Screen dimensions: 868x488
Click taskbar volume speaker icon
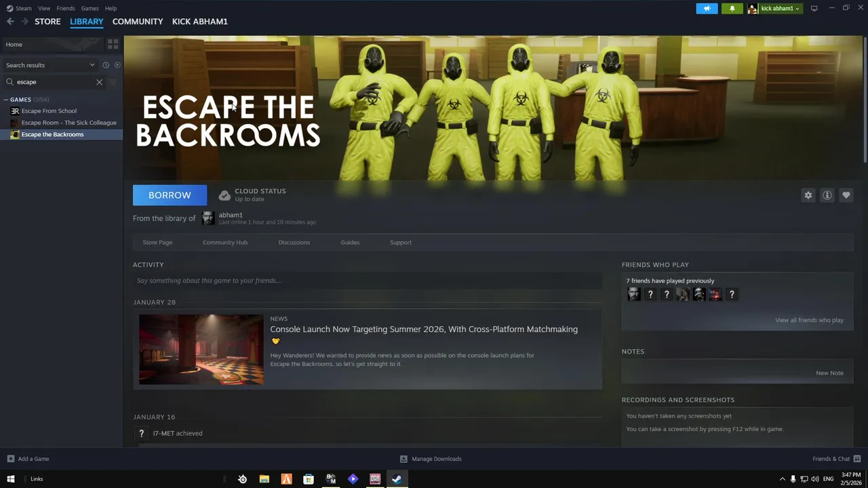pos(815,479)
